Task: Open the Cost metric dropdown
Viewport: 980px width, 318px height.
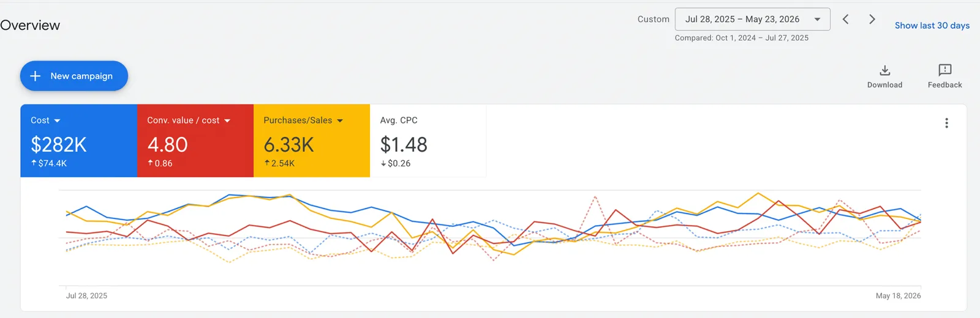Action: (x=45, y=120)
